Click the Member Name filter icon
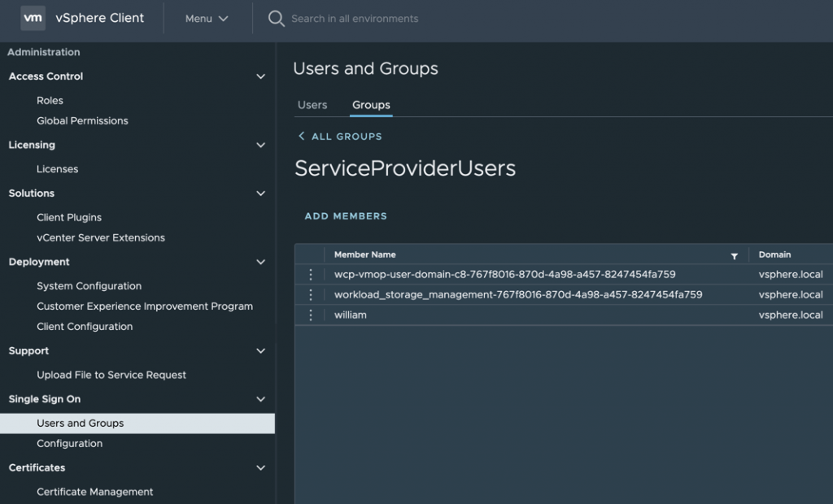The height and width of the screenshot is (504, 833). tap(734, 256)
